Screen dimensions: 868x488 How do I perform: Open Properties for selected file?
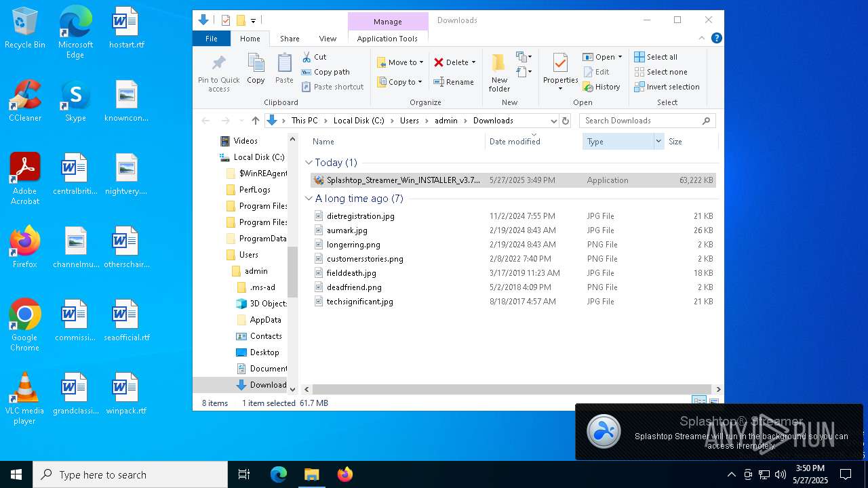click(x=560, y=73)
